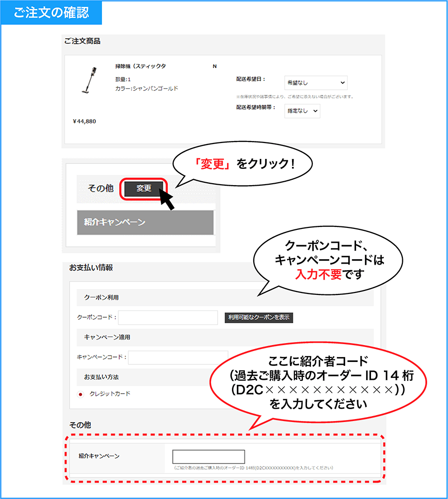Click the 紹介キャンペーン referral code text box
The width and height of the screenshot is (448, 499).
(209, 457)
